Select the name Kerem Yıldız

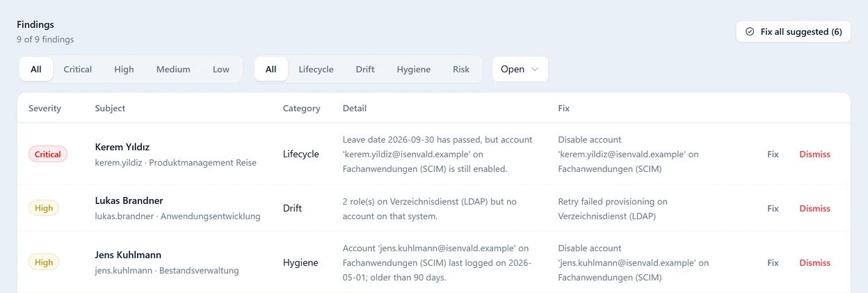click(x=122, y=147)
